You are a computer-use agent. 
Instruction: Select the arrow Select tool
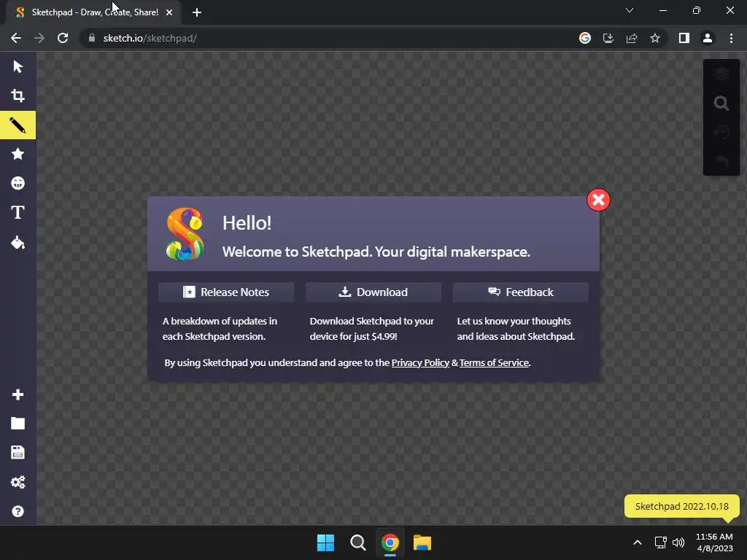[x=18, y=66]
